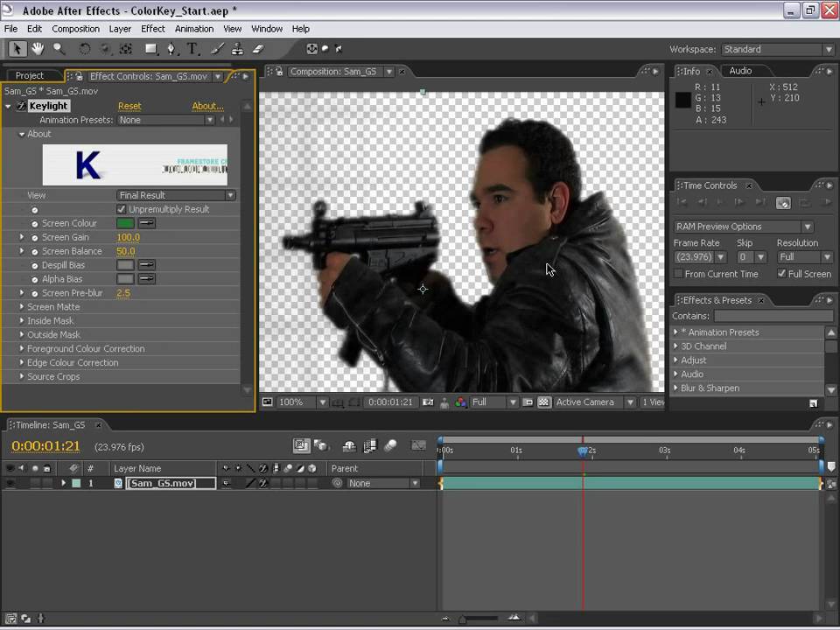Click the Keylight Reset link
The width and height of the screenshot is (840, 630).
point(129,106)
